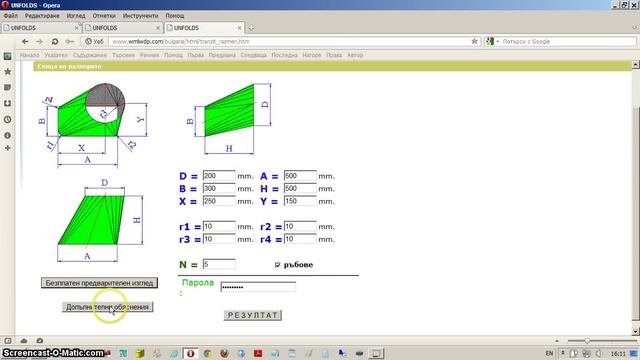This screenshot has height=360, width=640.
Task: Click the green panel icon atop sidebar
Action: coord(7,56)
